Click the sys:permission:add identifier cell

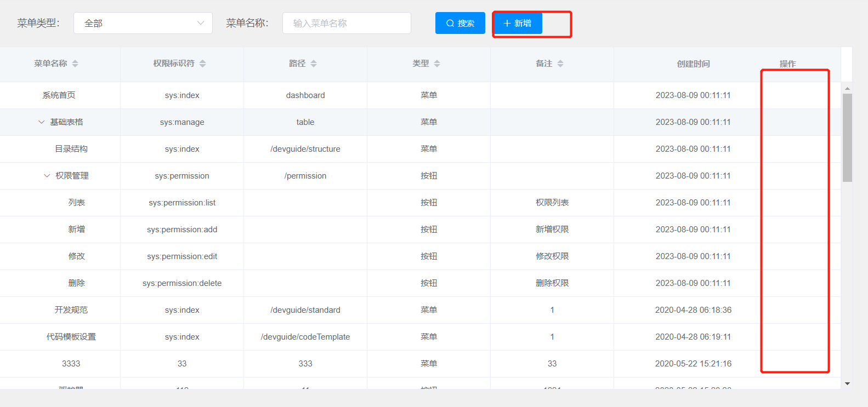click(182, 230)
